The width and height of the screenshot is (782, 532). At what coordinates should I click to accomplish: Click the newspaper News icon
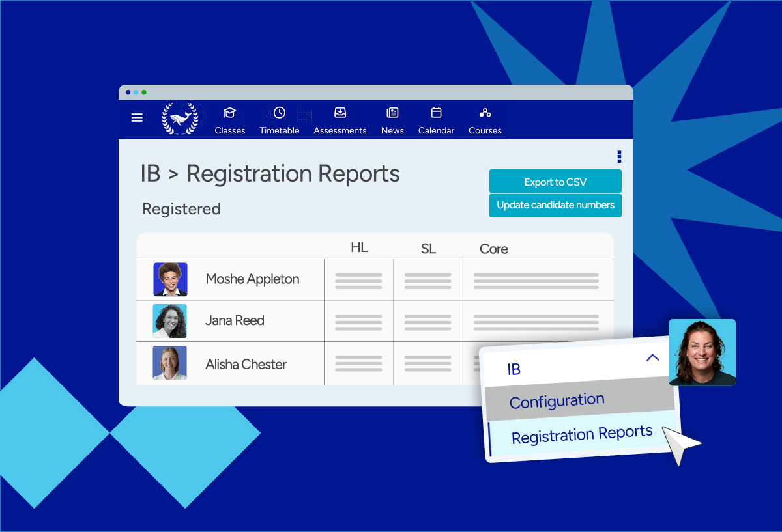(392, 113)
